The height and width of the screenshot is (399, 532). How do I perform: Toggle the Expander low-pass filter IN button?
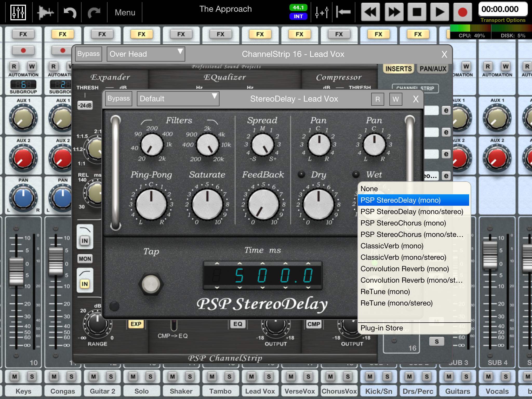[x=85, y=241]
